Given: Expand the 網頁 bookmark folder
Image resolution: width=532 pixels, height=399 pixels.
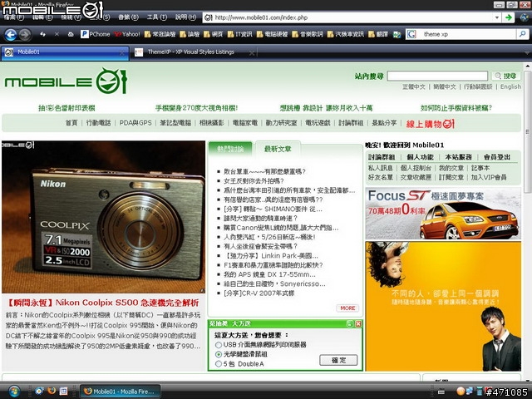Looking at the screenshot, I should 214,34.
